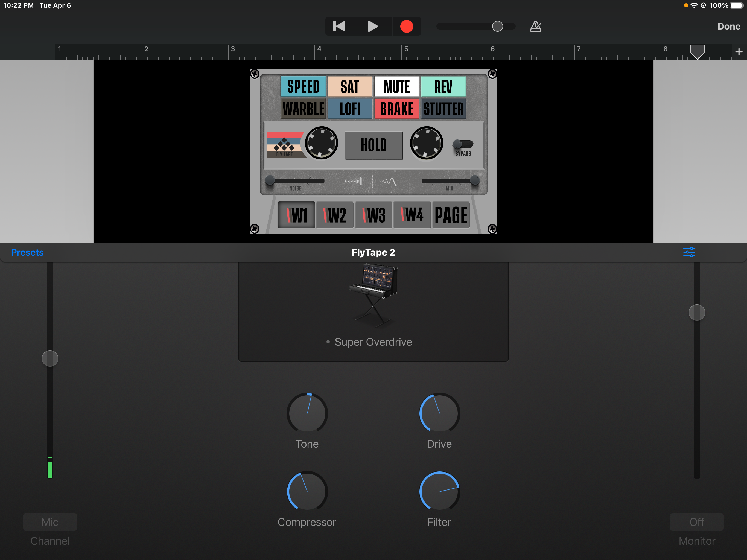Start recording with the red record button
The height and width of the screenshot is (560, 747).
tap(407, 26)
